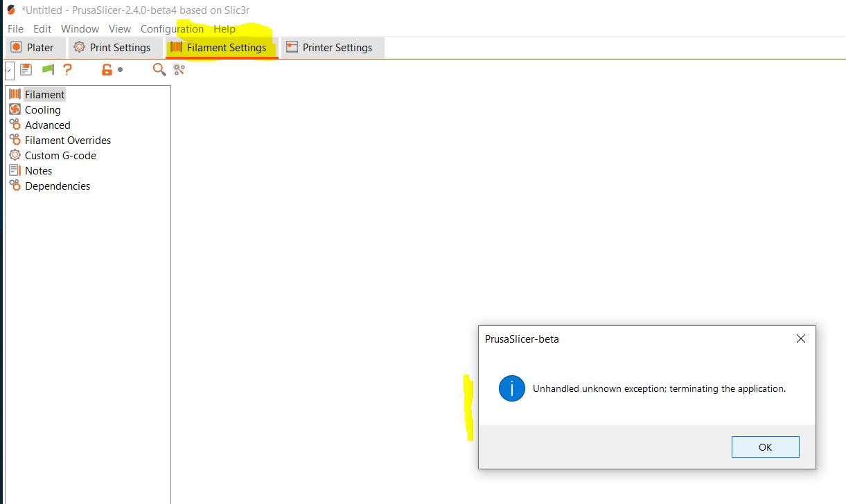This screenshot has width=846, height=504.
Task: Click the Cooling fan icon in sidebar
Action: tap(15, 109)
